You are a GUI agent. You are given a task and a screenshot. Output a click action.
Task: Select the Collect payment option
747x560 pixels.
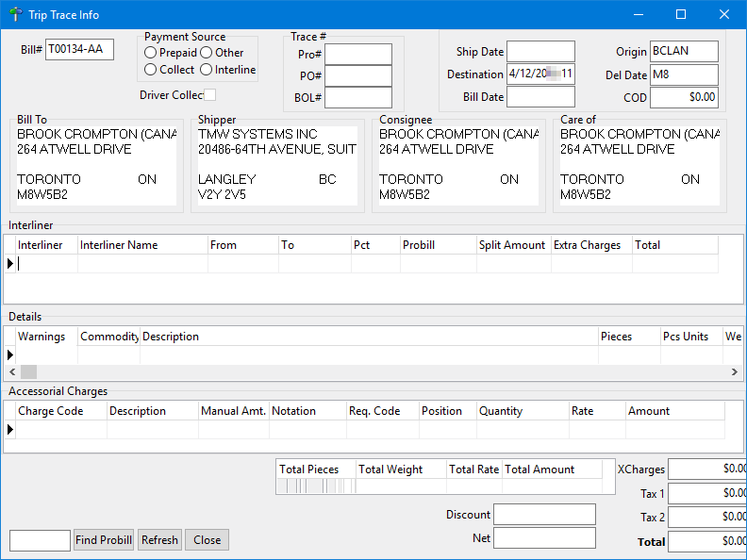pyautogui.click(x=150, y=70)
